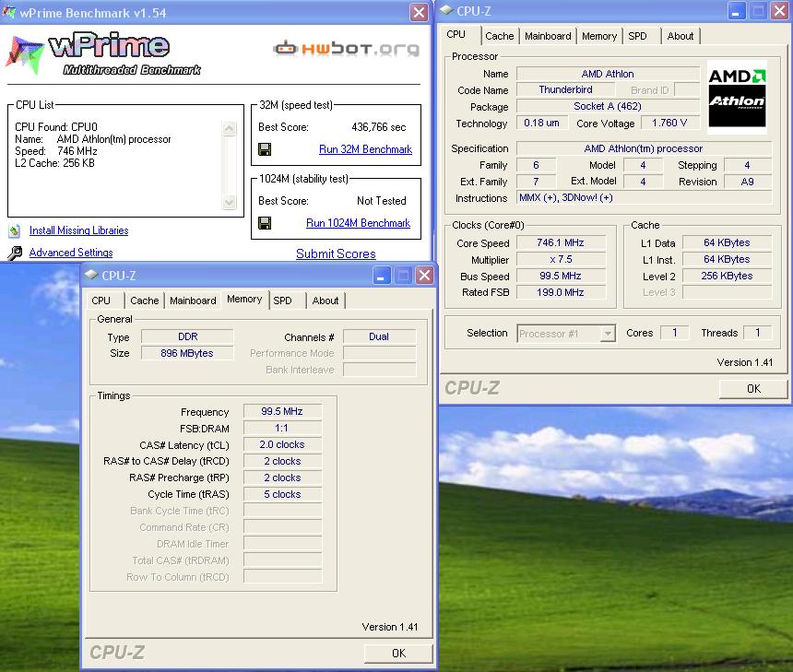This screenshot has width=793, height=672.
Task: Click the 'Not Tested' score text
Action: point(382,201)
